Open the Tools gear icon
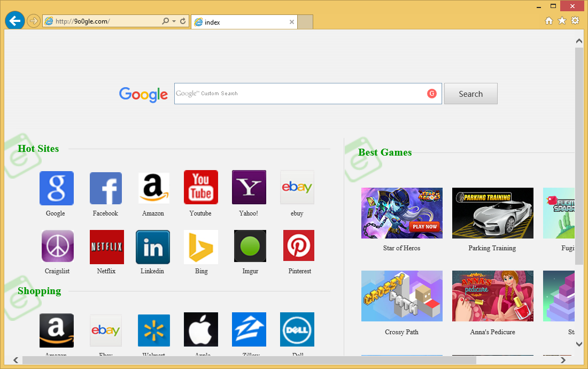 tap(575, 21)
